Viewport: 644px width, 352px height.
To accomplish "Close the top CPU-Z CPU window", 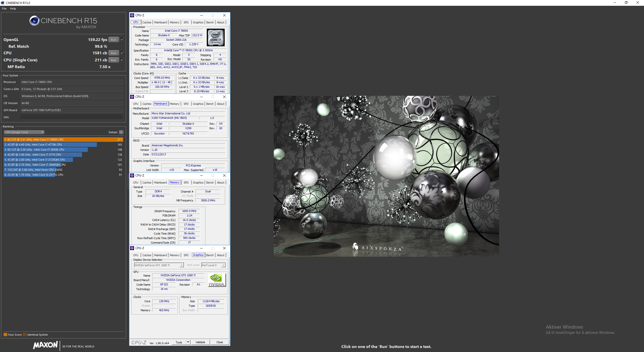I will click(224, 15).
